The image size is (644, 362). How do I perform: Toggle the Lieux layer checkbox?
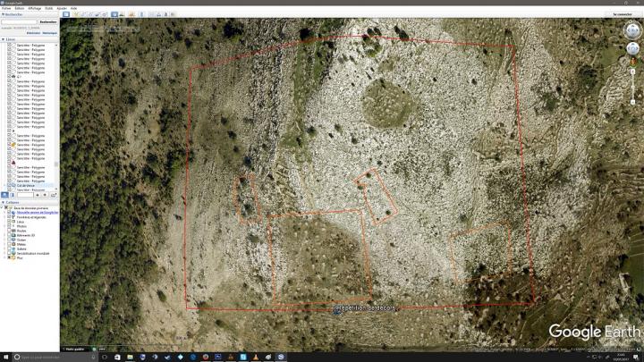click(x=9, y=222)
